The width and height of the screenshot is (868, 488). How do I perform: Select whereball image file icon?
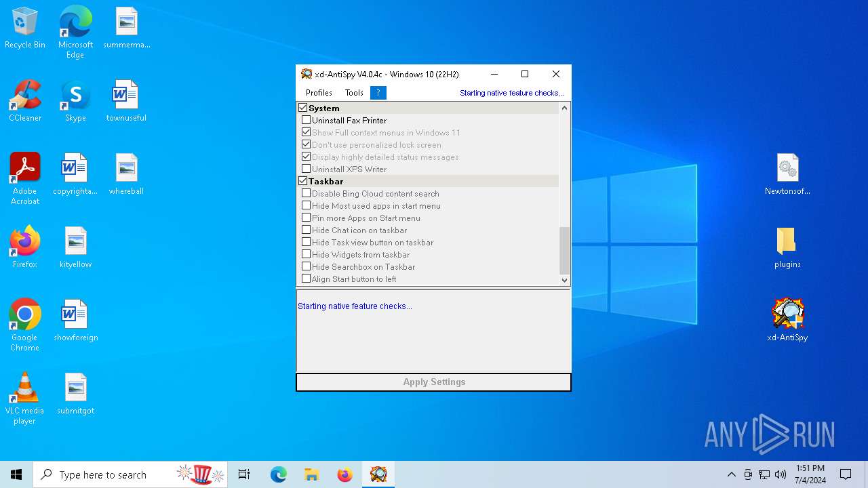126,174
